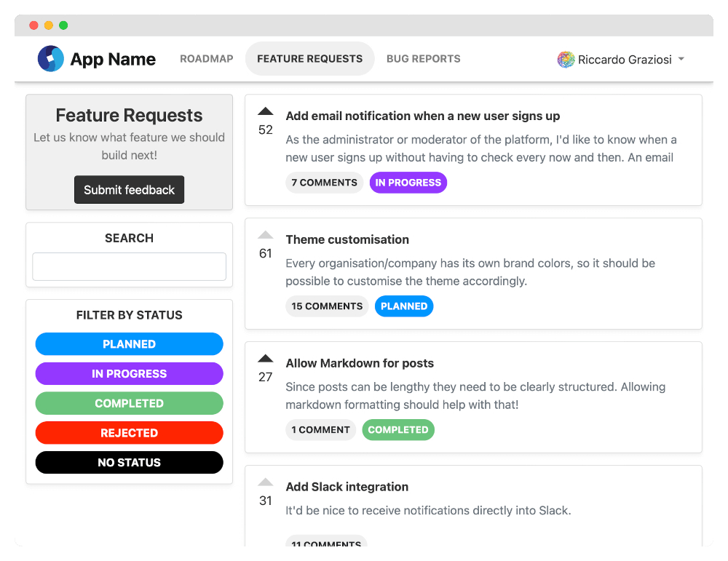Switch to the Roadmap tab
Viewport: 728px width, 561px height.
[207, 59]
